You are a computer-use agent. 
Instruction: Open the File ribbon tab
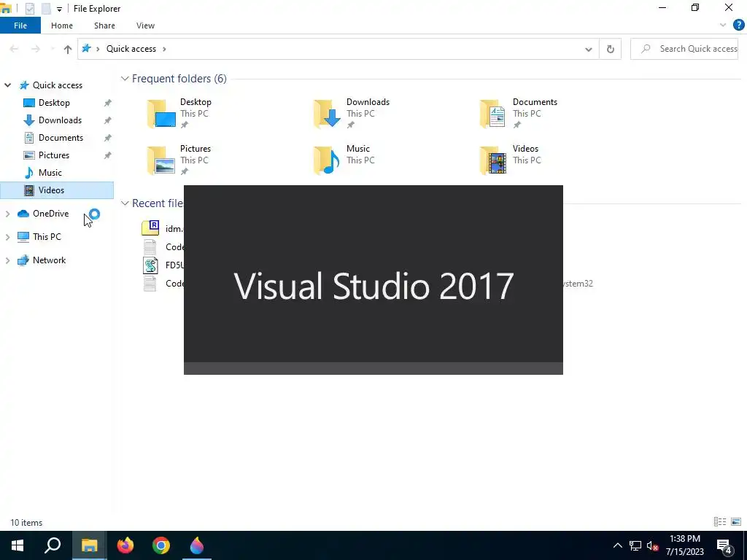(x=20, y=26)
